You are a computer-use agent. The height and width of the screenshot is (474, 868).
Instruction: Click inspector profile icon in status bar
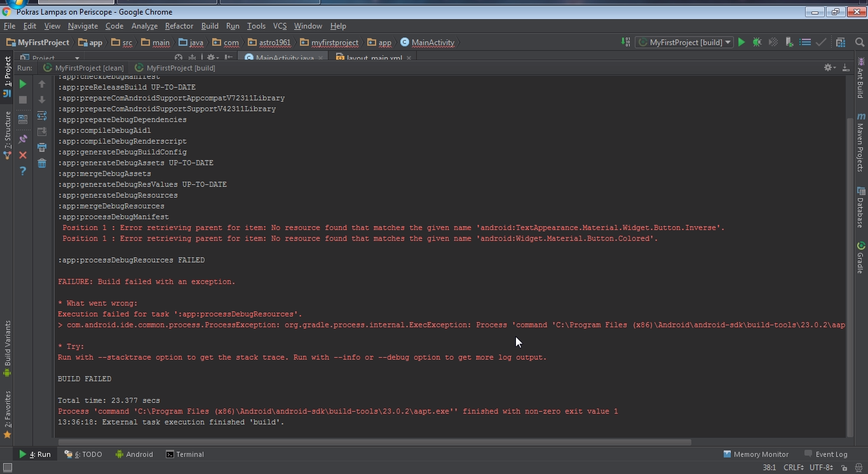pyautogui.click(x=858, y=468)
